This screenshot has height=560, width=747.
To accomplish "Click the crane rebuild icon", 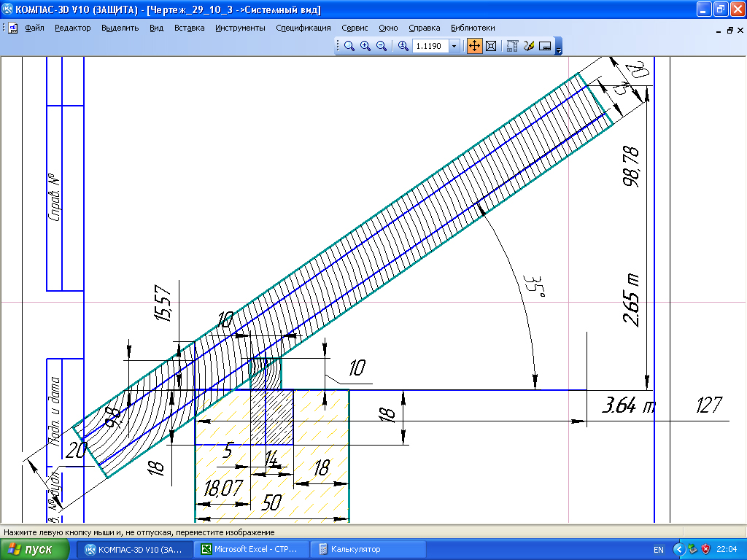I will 513,46.
